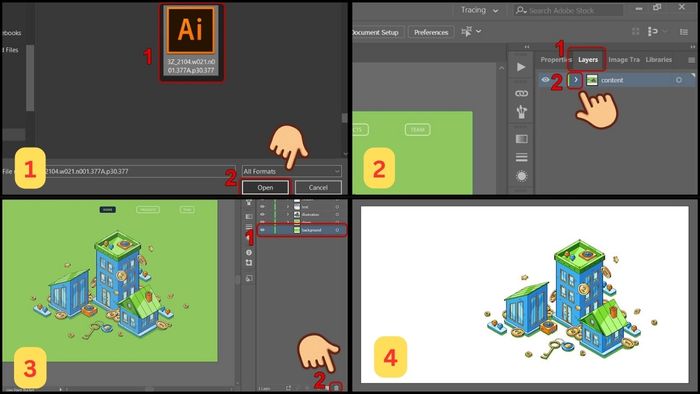Image resolution: width=700 pixels, height=394 pixels.
Task: Open the Gradient panel icon in step 3 dock
Action: tap(249, 216)
